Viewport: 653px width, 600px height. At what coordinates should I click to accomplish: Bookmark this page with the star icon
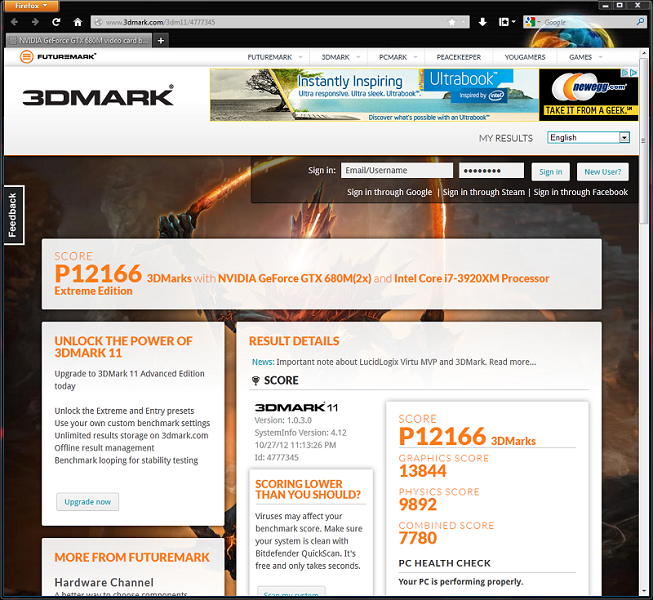coord(452,22)
